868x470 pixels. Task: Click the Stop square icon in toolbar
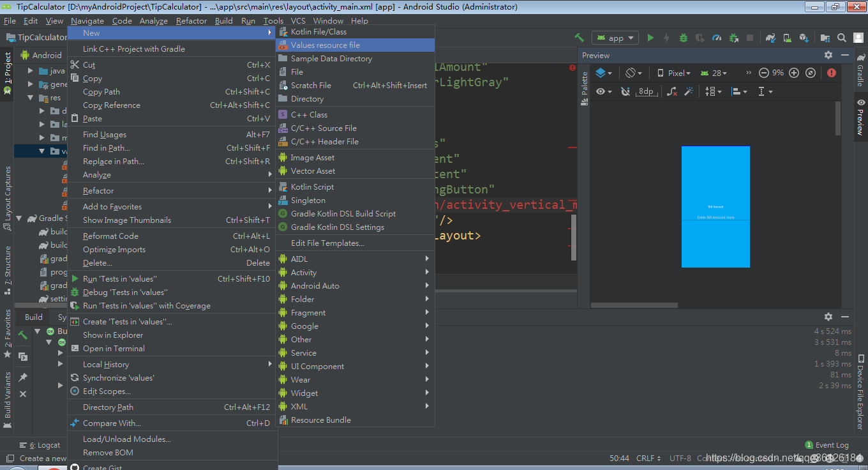[750, 38]
